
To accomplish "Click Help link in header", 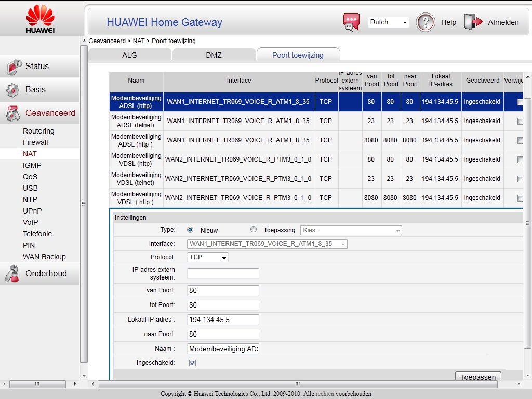I will click(x=448, y=22).
